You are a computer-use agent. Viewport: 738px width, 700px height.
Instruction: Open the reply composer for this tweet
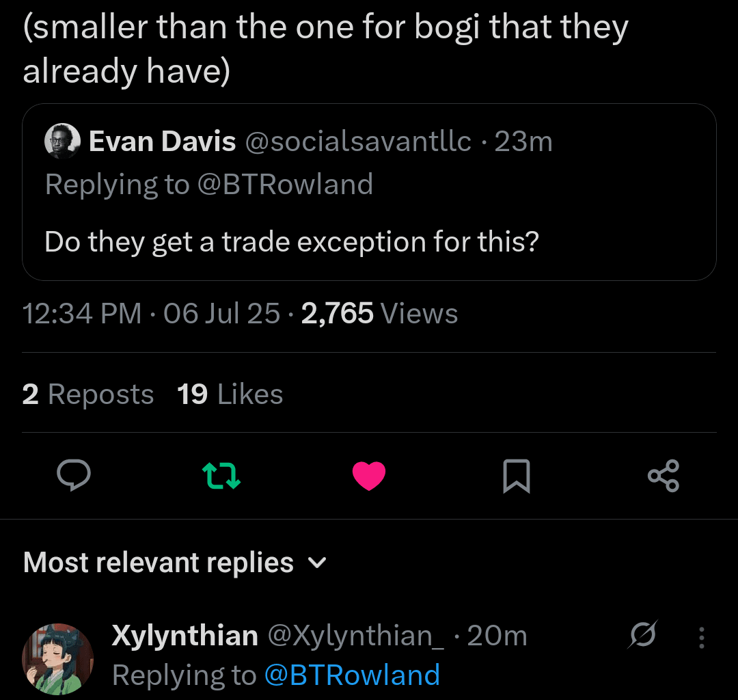pyautogui.click(x=74, y=476)
